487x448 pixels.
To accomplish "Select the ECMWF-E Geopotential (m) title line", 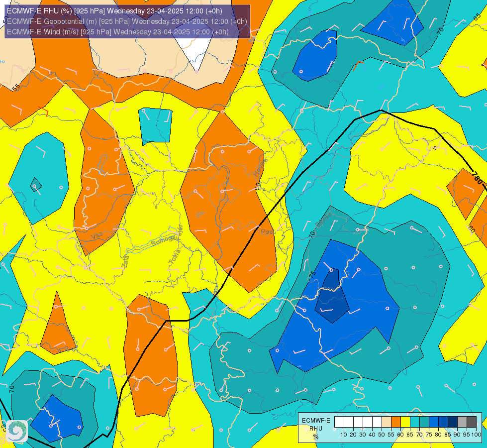I will (x=127, y=21).
